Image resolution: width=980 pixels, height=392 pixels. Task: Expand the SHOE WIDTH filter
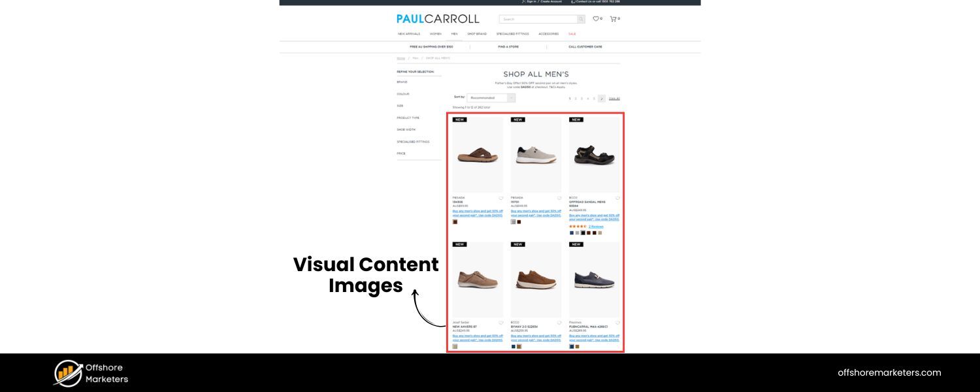405,129
